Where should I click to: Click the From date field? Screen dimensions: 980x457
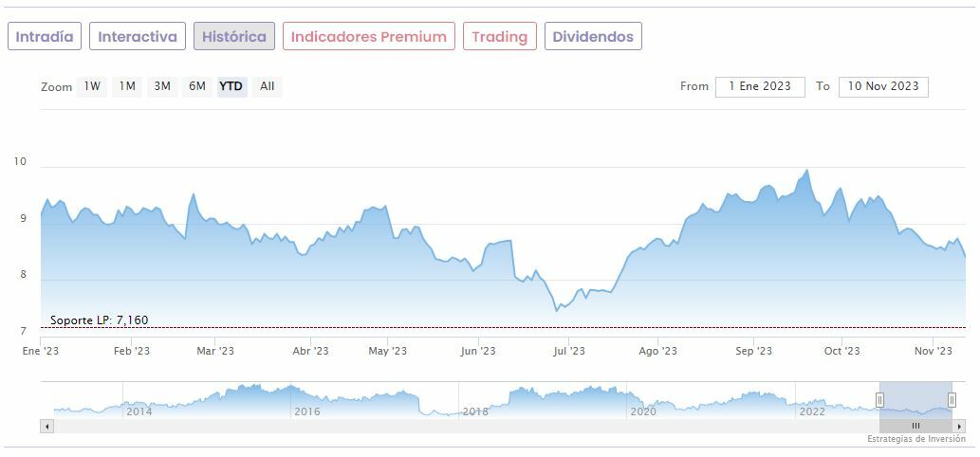click(760, 86)
